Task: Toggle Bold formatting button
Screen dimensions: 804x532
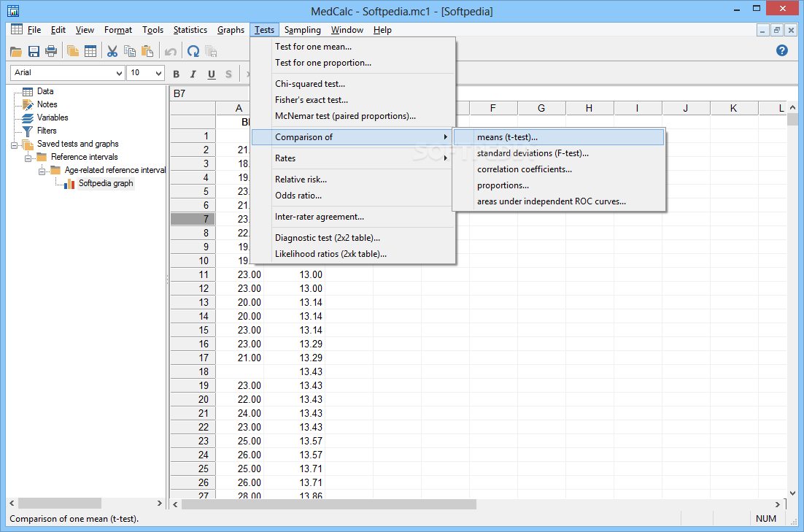Action: pos(176,74)
